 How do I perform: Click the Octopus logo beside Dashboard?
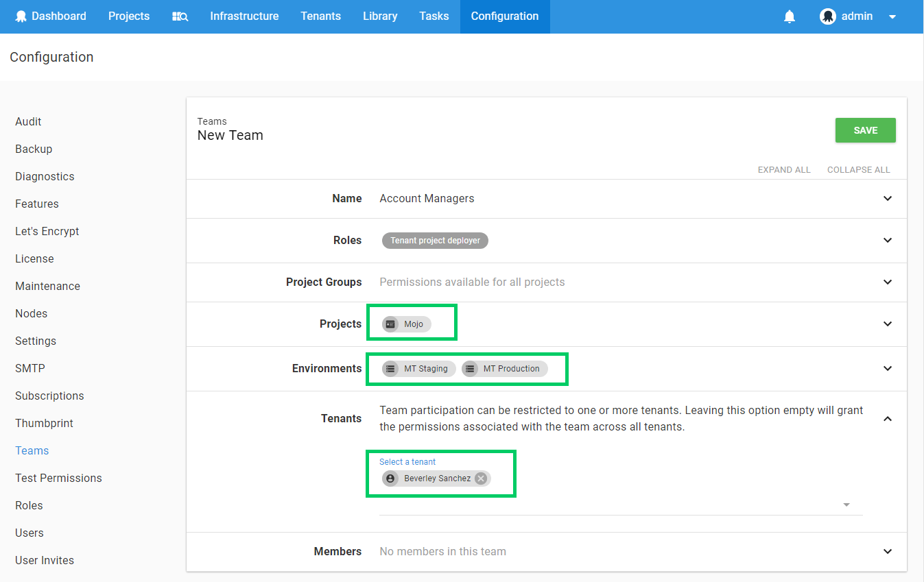tap(21, 16)
